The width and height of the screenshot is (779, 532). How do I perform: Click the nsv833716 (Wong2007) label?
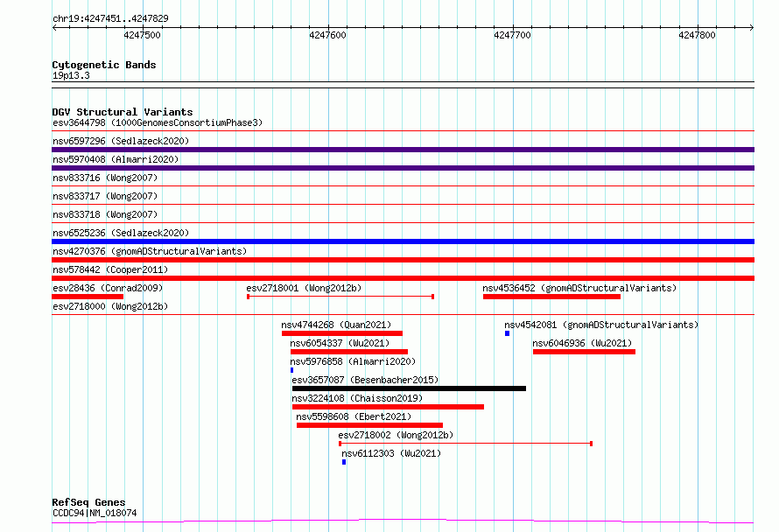coord(105,178)
